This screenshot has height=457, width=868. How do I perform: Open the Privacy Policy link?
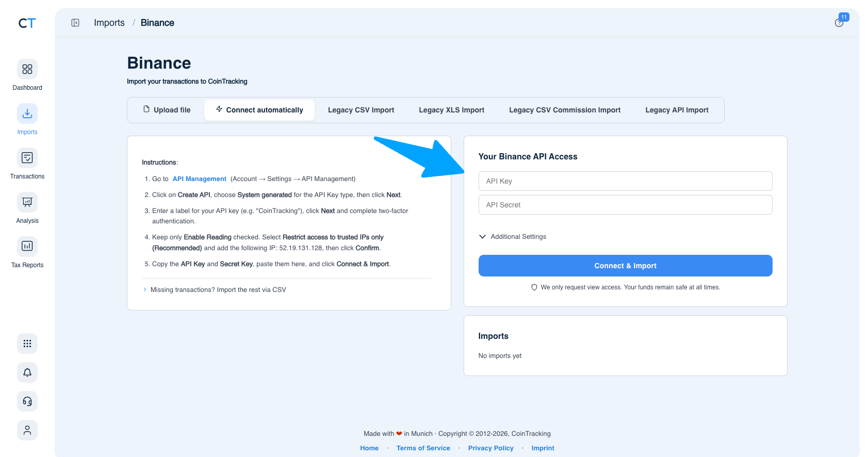491,448
